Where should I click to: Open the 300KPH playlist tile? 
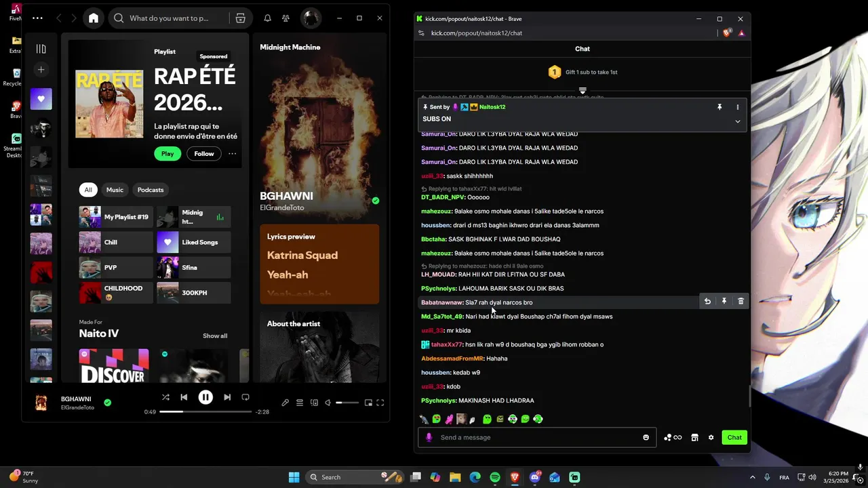(194, 293)
